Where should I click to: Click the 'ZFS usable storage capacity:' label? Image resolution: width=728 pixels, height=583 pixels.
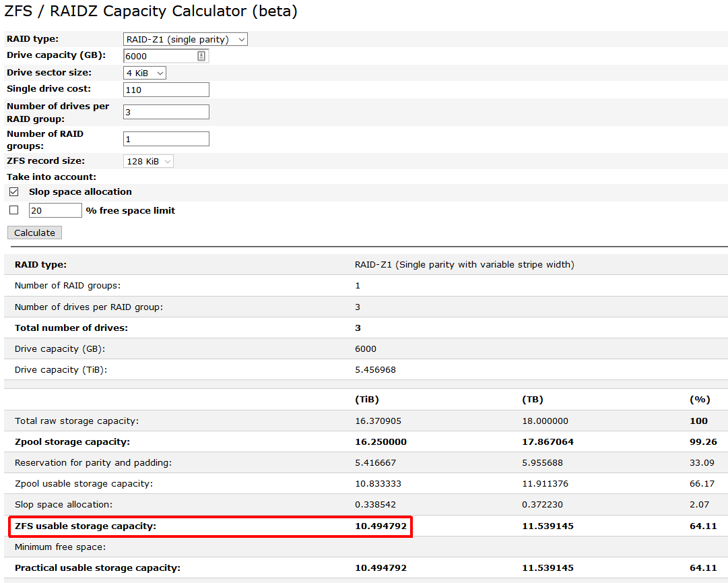[x=86, y=526]
